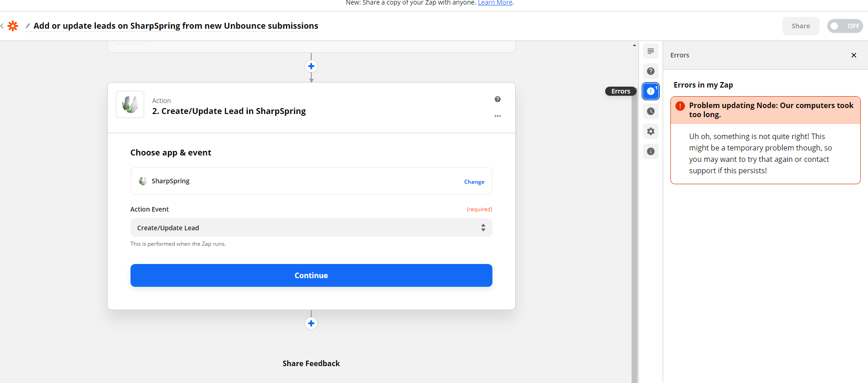The image size is (868, 383).
Task: Click the SharpSpring app selection field
Action: pos(311,181)
